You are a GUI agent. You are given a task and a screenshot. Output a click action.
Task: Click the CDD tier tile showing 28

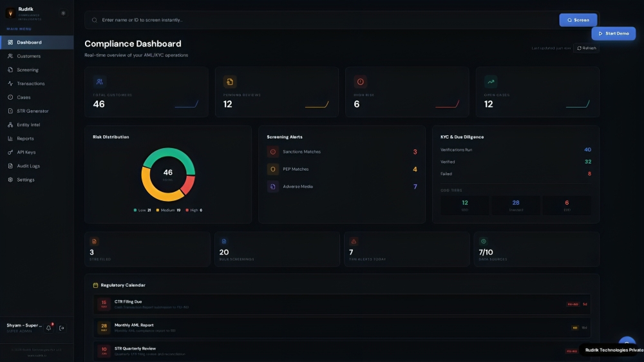(x=515, y=205)
